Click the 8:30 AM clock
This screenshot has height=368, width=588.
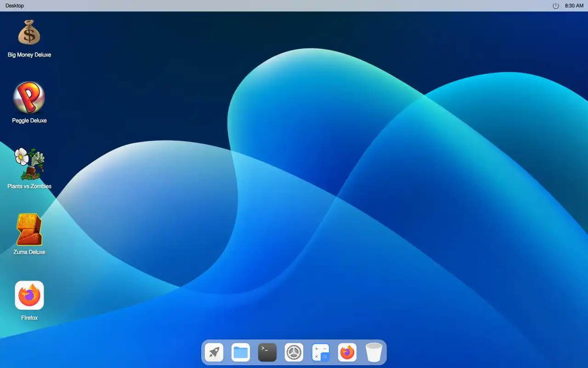574,6
